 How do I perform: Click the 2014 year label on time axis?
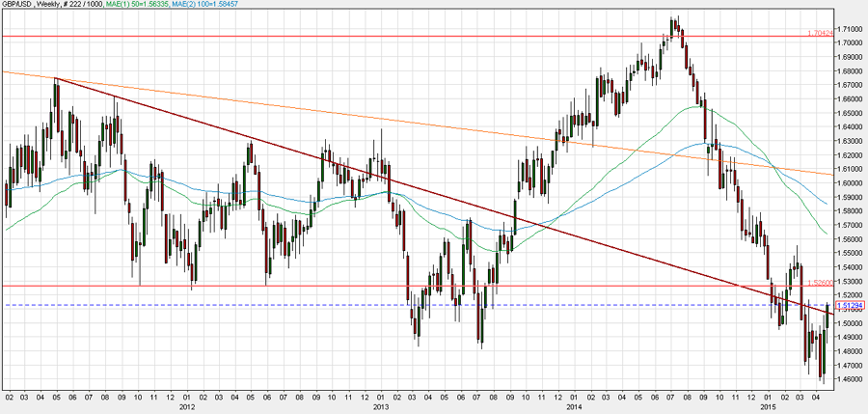coord(576,407)
